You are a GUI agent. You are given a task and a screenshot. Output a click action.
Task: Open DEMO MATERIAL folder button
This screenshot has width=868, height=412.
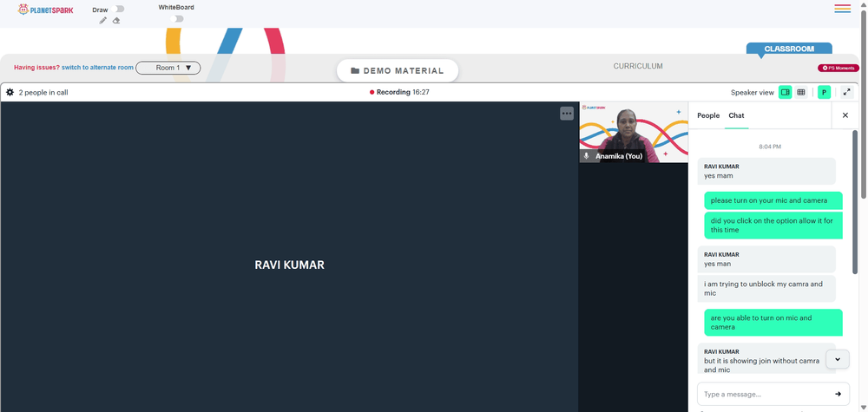point(398,71)
